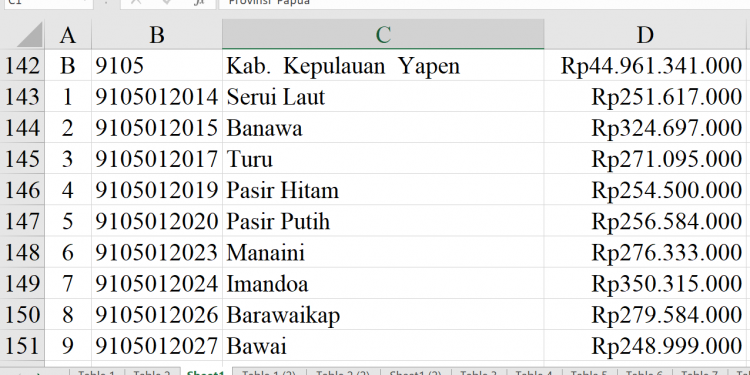Select row 147 header

pyautogui.click(x=22, y=221)
